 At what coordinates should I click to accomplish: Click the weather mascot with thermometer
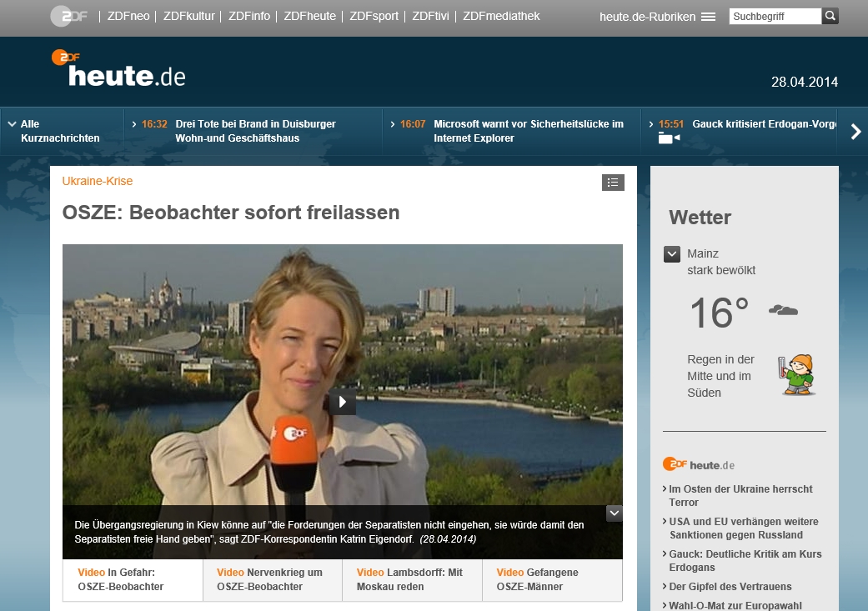pos(797,374)
